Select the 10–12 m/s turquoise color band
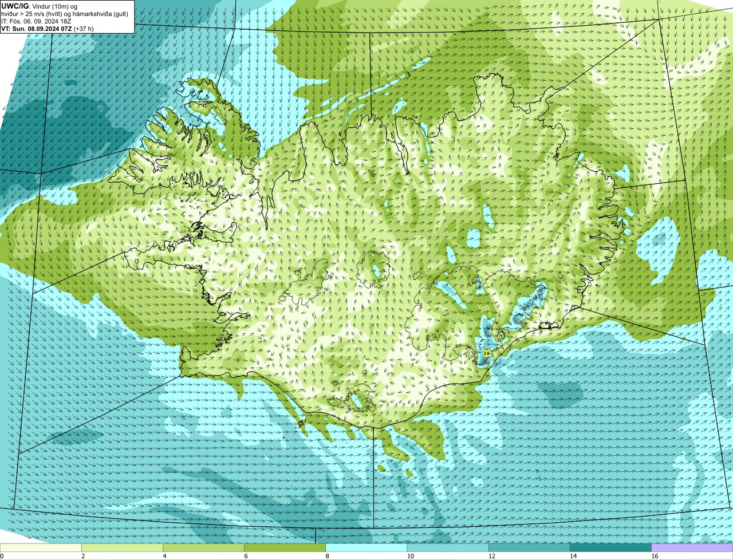 [x=448, y=547]
